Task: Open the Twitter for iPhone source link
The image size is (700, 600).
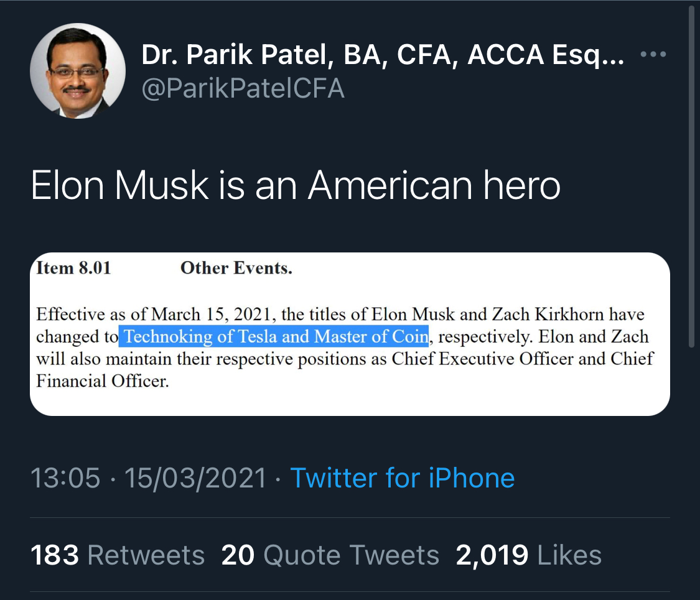Action: 403,478
